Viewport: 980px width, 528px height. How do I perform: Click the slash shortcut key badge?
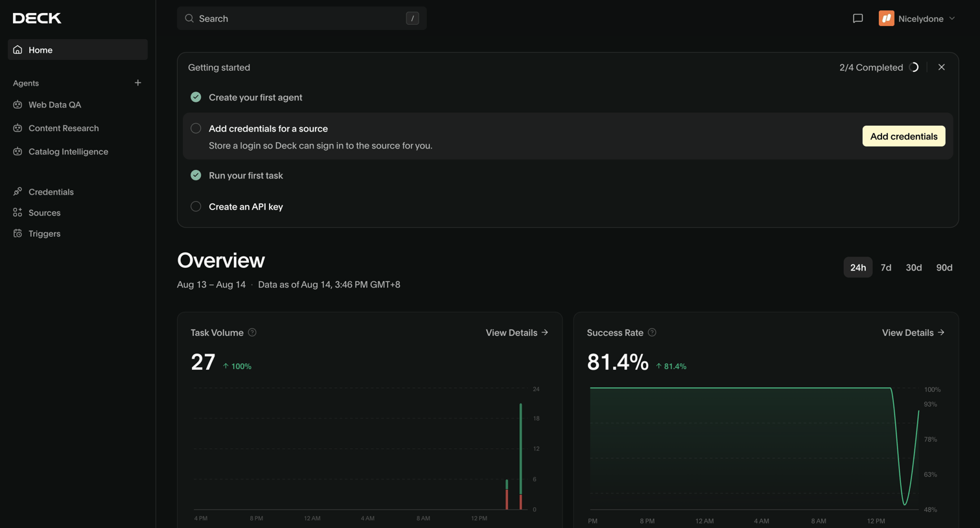click(x=412, y=19)
